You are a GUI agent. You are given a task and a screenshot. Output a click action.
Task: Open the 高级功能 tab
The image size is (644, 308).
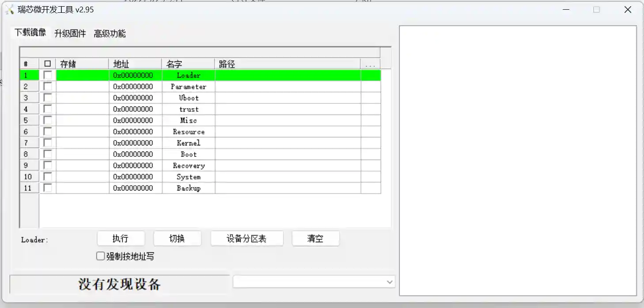click(x=110, y=34)
